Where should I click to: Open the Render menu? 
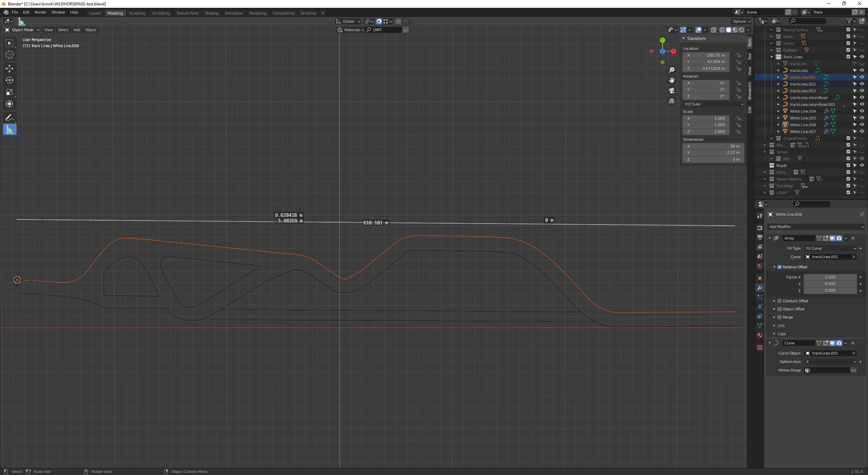[40, 12]
